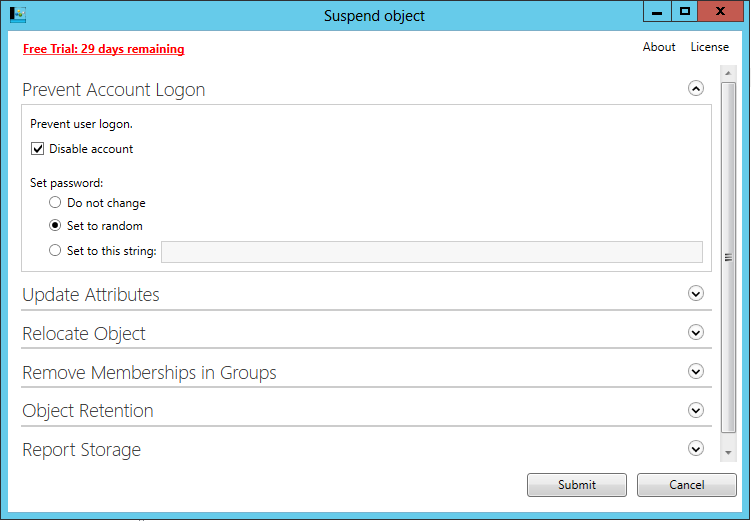Open the Free Trial days remaining link
Screen dimensions: 751x521
(103, 49)
